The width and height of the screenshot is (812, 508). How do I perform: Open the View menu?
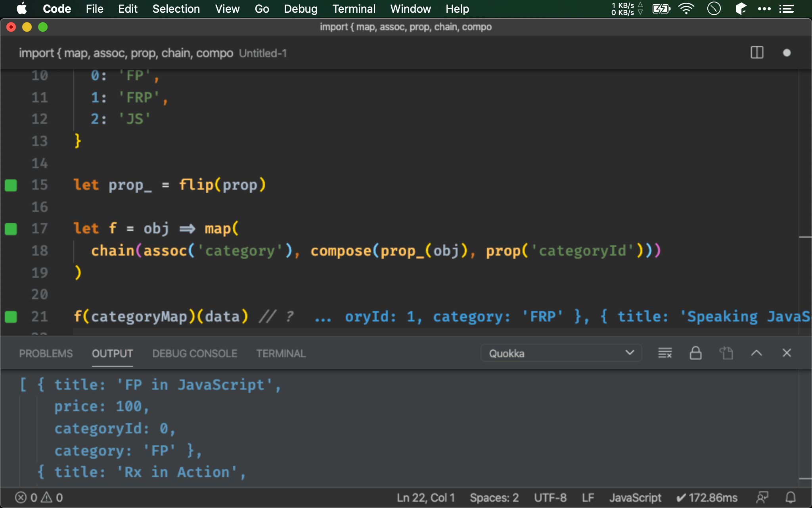coord(227,9)
